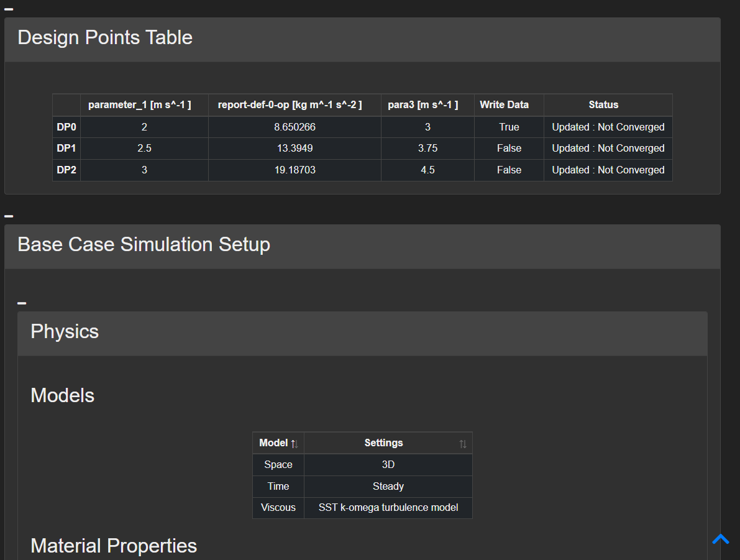Collapse the Base Case Simulation Setup section

pyautogui.click(x=9, y=216)
